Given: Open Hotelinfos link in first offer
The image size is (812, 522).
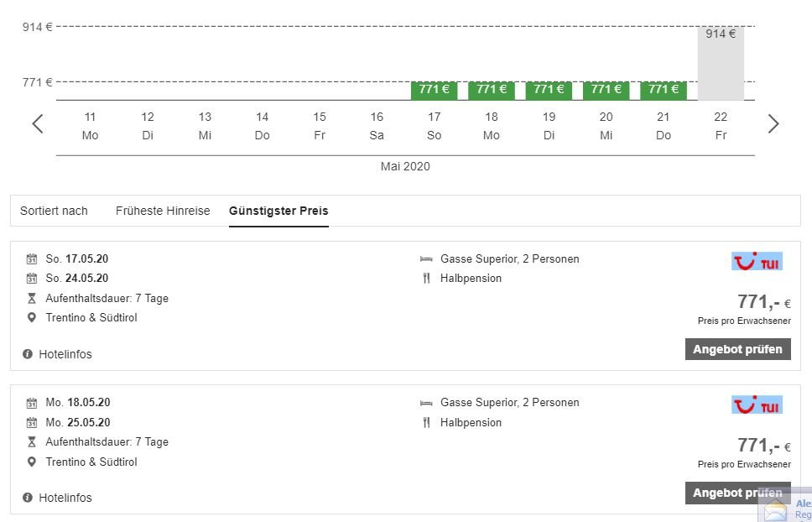Looking at the screenshot, I should [x=65, y=354].
